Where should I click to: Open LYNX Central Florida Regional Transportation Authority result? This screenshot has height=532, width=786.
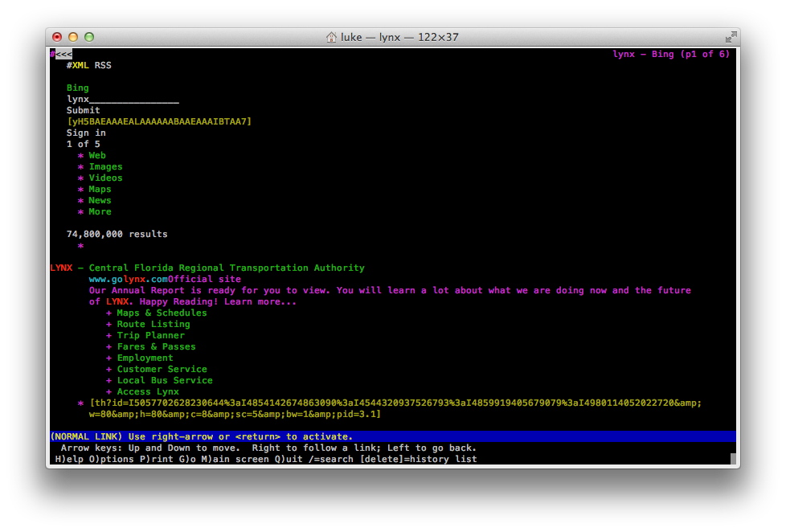click(207, 268)
